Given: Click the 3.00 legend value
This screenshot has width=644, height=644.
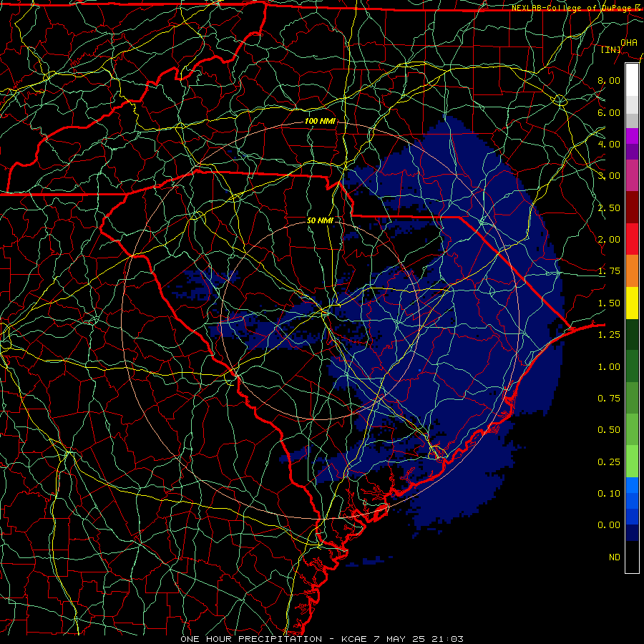Looking at the screenshot, I should [609, 176].
